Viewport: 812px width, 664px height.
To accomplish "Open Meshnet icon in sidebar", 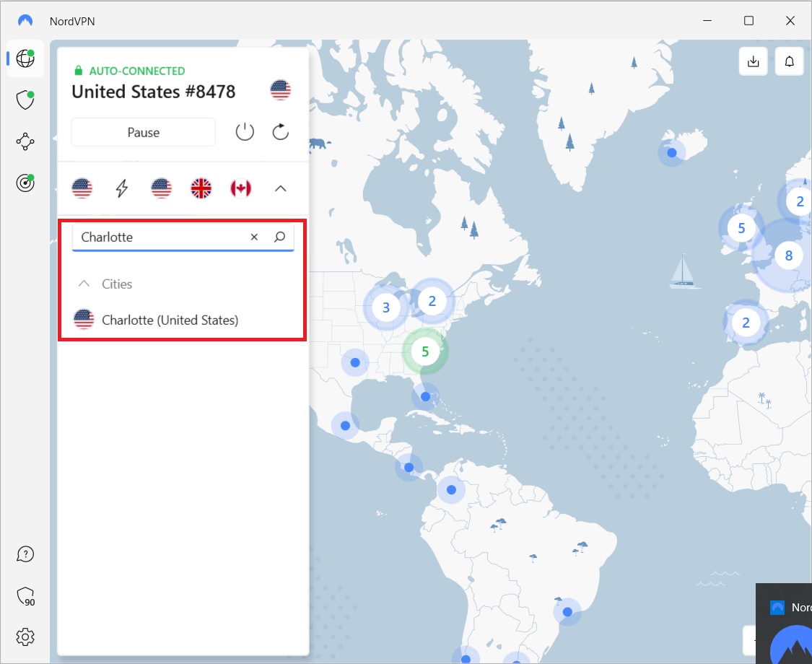I will pyautogui.click(x=25, y=141).
